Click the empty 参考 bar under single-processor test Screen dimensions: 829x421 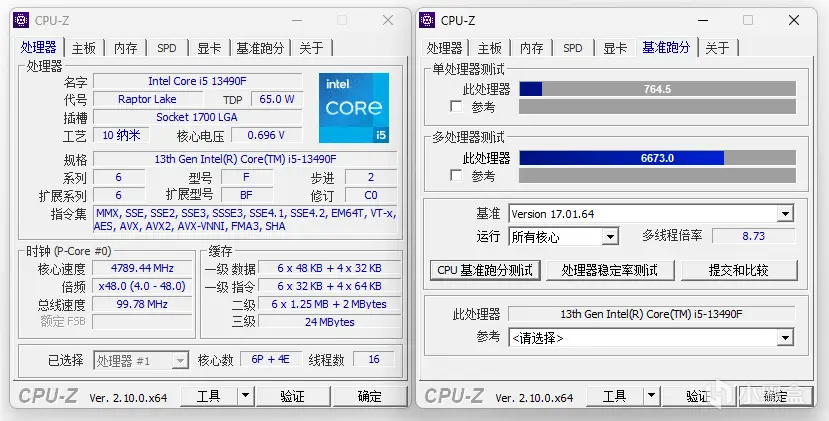[657, 106]
